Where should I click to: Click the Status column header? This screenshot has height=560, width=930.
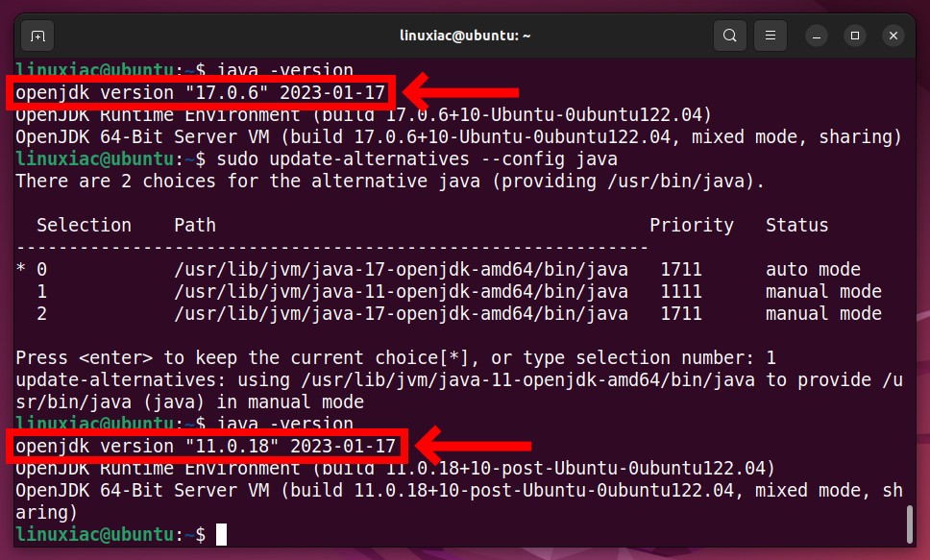pos(796,226)
